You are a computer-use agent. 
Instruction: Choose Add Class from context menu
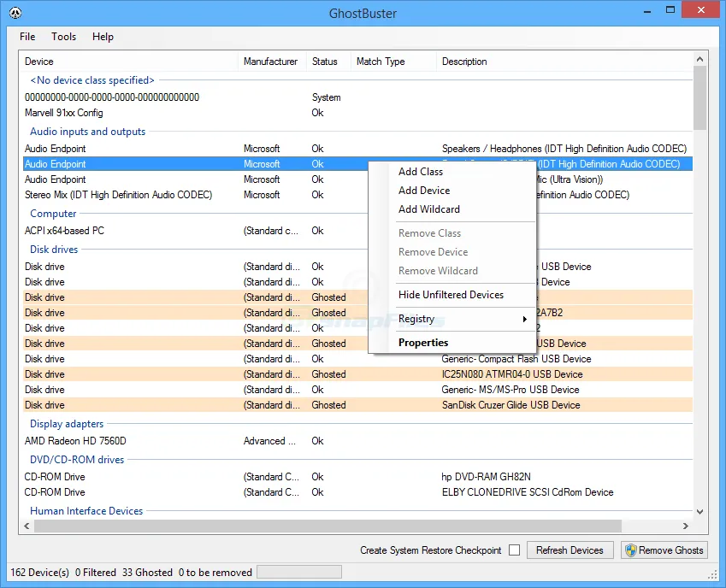421,172
